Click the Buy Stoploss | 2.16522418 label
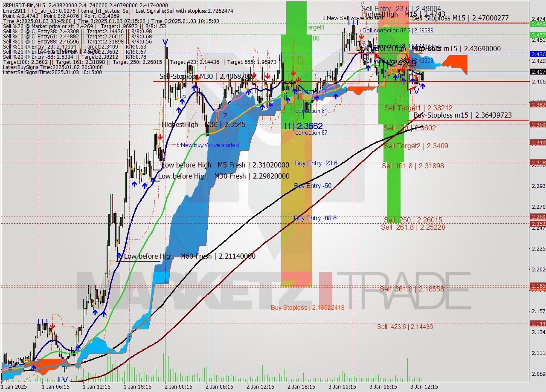546x392 pixels. click(x=308, y=307)
